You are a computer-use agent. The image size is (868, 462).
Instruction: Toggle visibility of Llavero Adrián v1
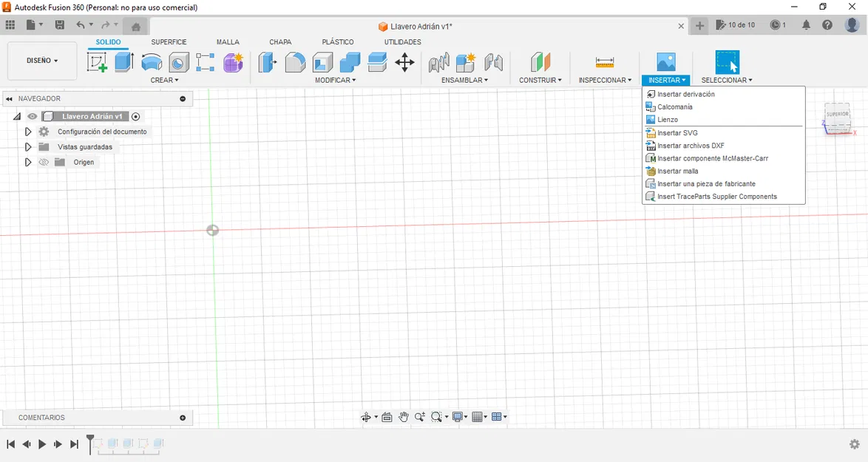point(31,116)
